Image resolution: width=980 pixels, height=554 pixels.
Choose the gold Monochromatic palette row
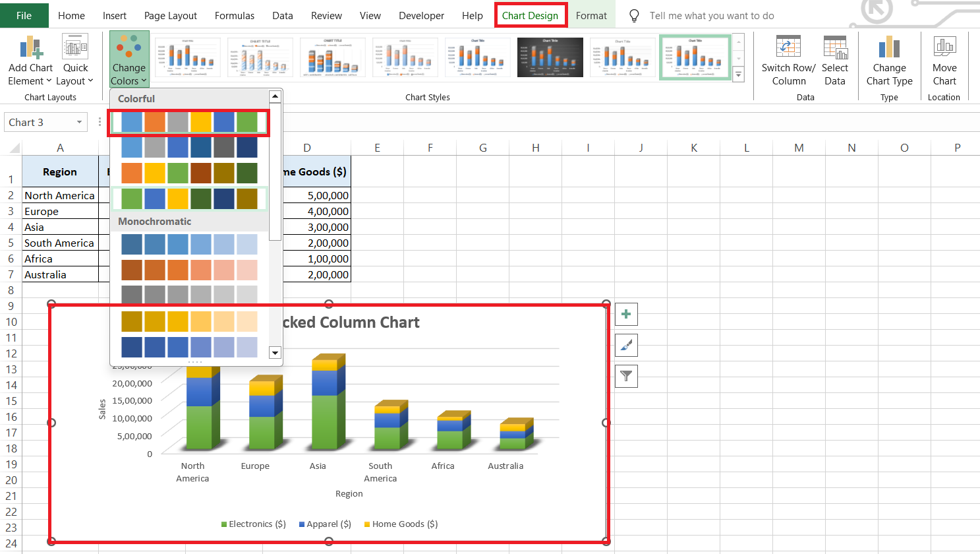click(189, 321)
